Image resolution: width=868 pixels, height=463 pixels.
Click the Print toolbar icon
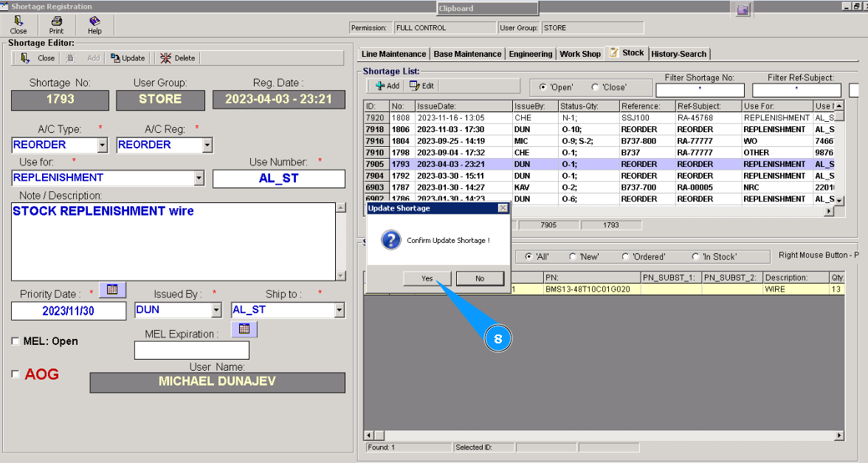pyautogui.click(x=56, y=25)
